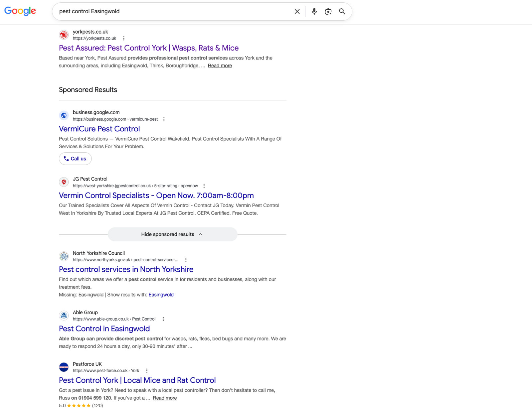Image resolution: width=532 pixels, height=408 pixels.
Task: Open Vermin Control Specialists - Open Now link
Action: coord(156,196)
